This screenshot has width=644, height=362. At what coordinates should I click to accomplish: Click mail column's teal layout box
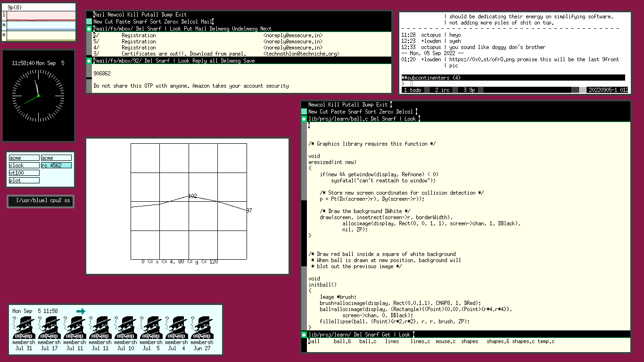[x=89, y=22]
